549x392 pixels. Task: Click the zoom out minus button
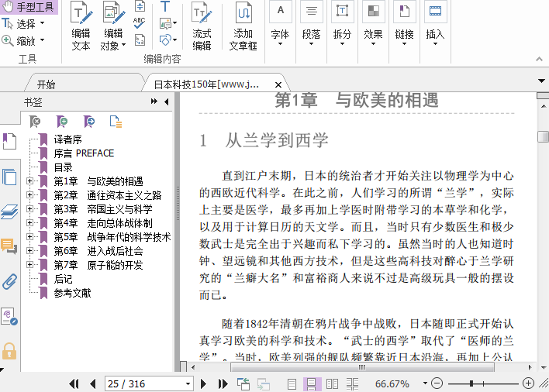click(437, 383)
